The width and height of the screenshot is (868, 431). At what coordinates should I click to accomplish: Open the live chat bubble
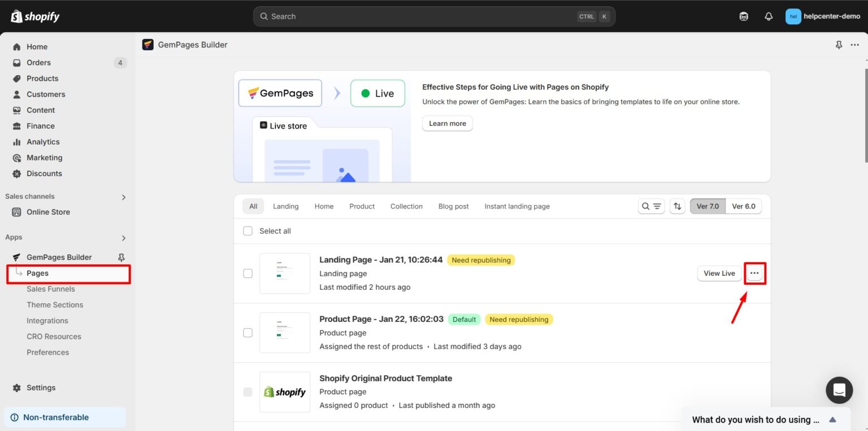click(x=839, y=390)
